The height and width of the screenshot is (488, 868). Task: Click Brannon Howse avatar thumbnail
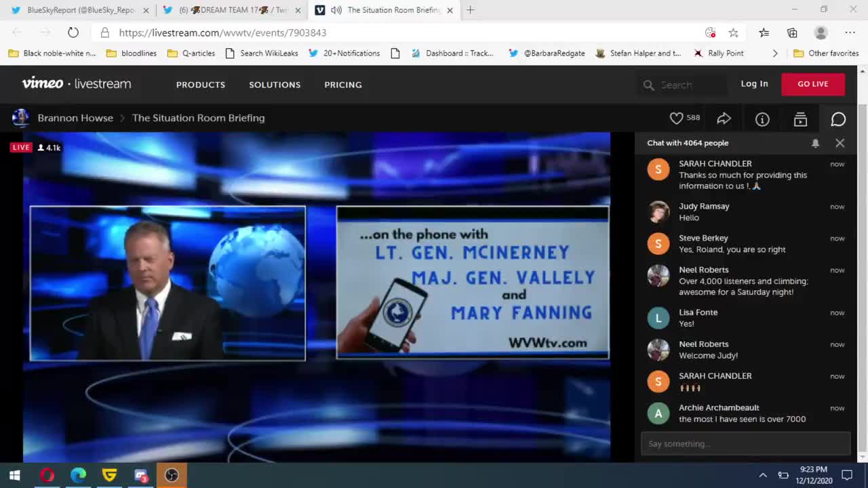click(x=20, y=118)
